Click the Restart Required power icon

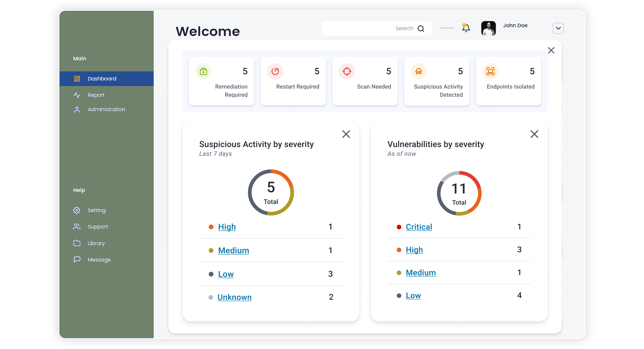(275, 71)
